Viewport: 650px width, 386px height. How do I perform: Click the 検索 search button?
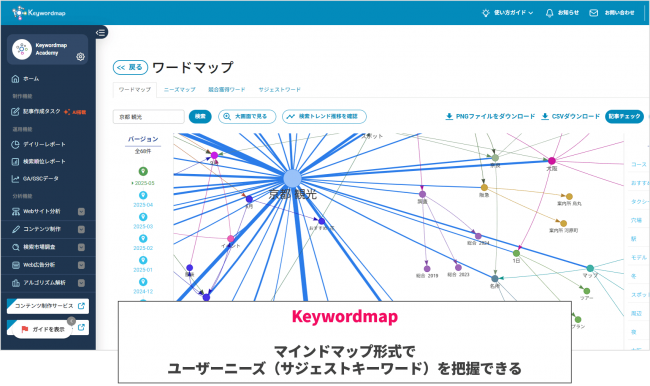[x=200, y=117]
